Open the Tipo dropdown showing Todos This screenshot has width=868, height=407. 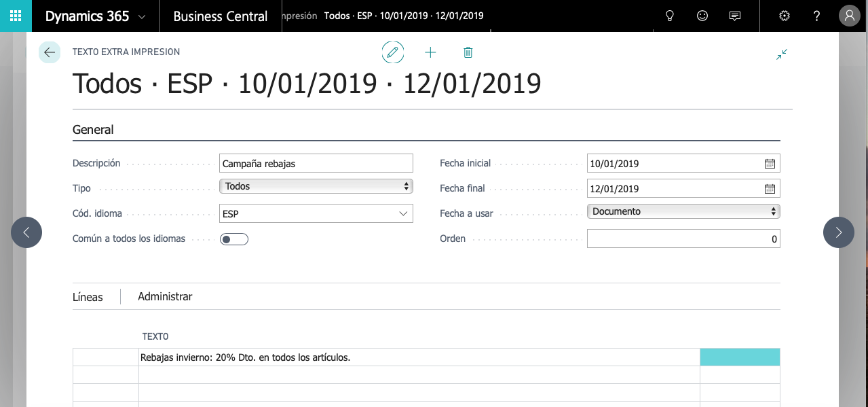click(316, 186)
